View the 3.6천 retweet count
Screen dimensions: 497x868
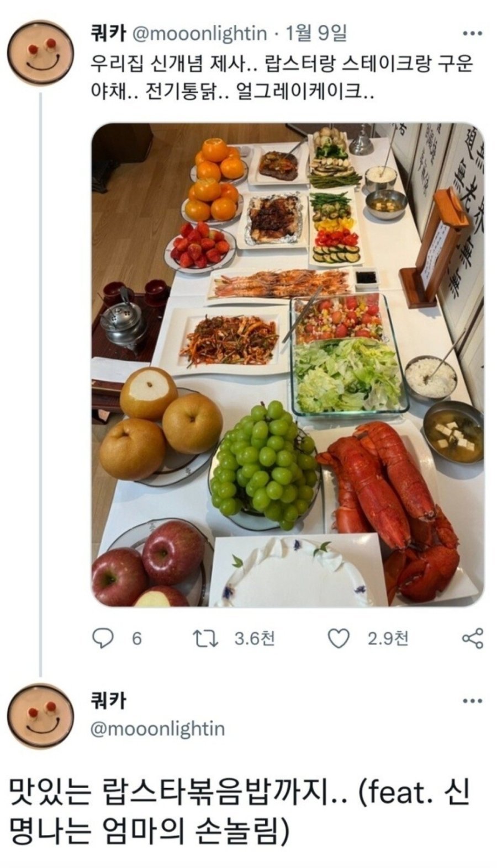[x=254, y=638]
